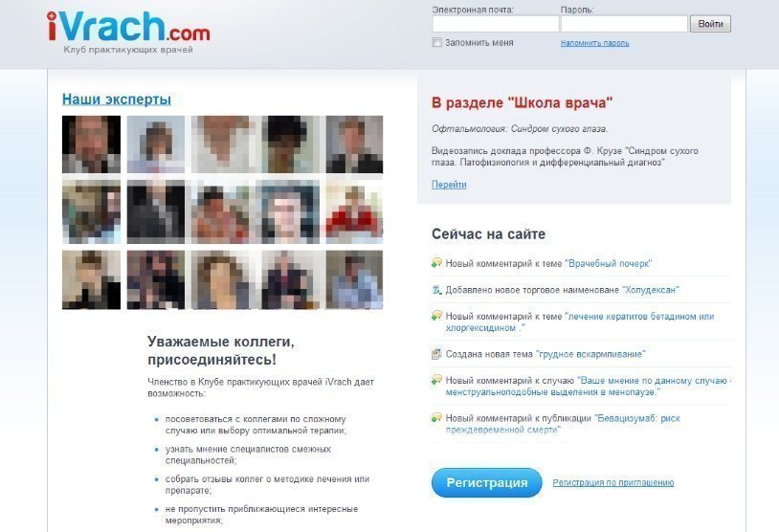Image resolution: width=779 pixels, height=532 pixels.
Task: Click the iVrach.com logo
Action: click(128, 30)
